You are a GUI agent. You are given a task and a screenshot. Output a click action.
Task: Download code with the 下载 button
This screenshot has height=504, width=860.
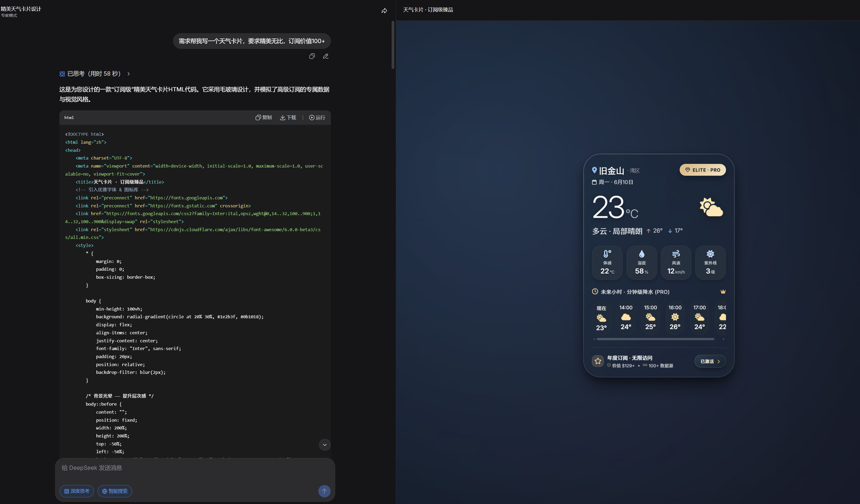[x=288, y=117]
